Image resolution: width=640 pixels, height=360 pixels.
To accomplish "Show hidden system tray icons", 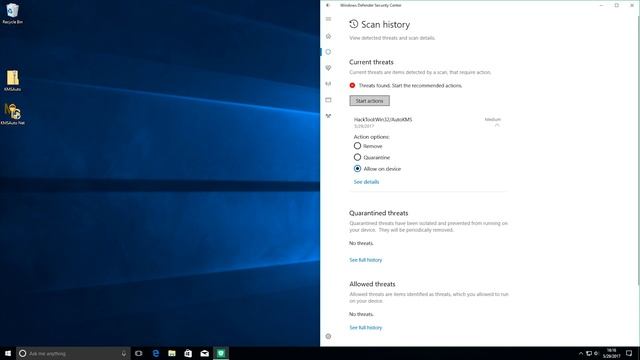I will coord(581,353).
